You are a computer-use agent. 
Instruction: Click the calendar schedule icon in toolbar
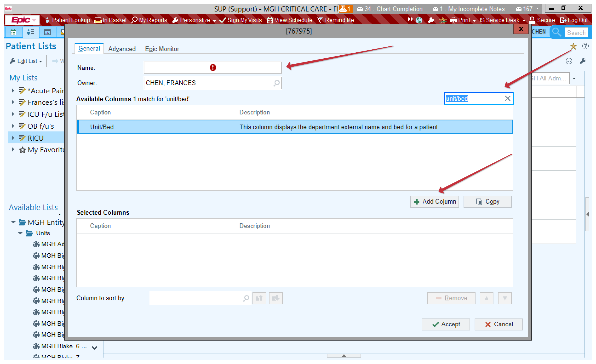coord(13,32)
